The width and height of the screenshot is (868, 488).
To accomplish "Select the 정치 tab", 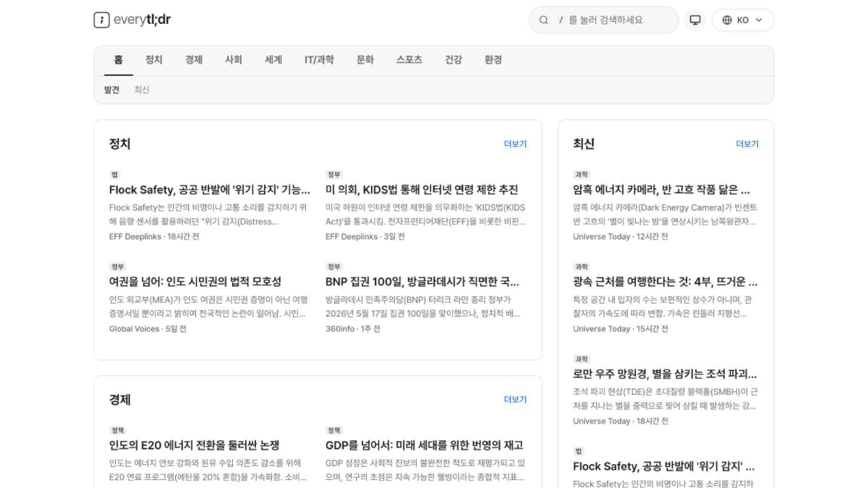I will click(154, 60).
